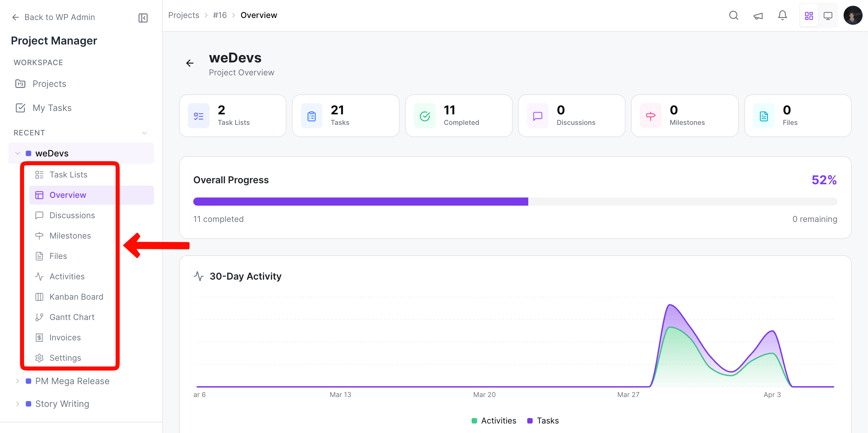Select the Discussions menu item under weDevs
This screenshot has width=868, height=433.
pos(72,215)
